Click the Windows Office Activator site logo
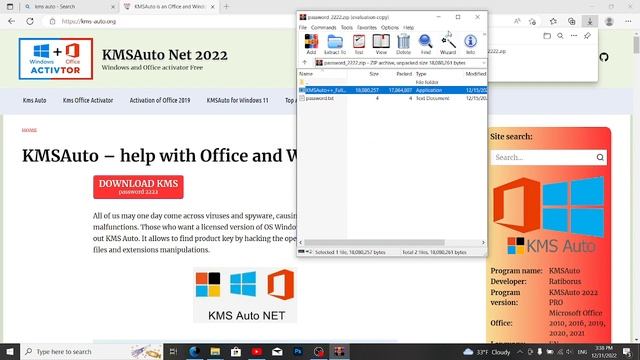640x360 pixels. point(56,59)
